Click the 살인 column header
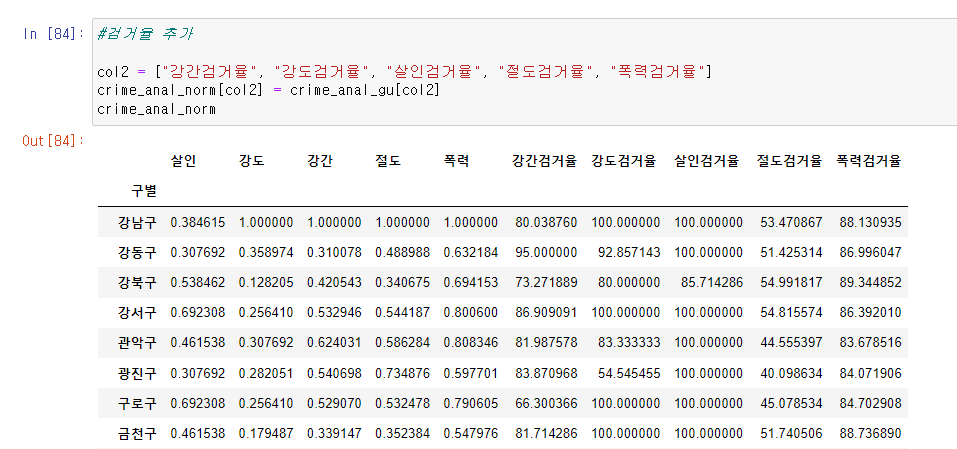Screen dimensions: 957x449 tap(183, 161)
